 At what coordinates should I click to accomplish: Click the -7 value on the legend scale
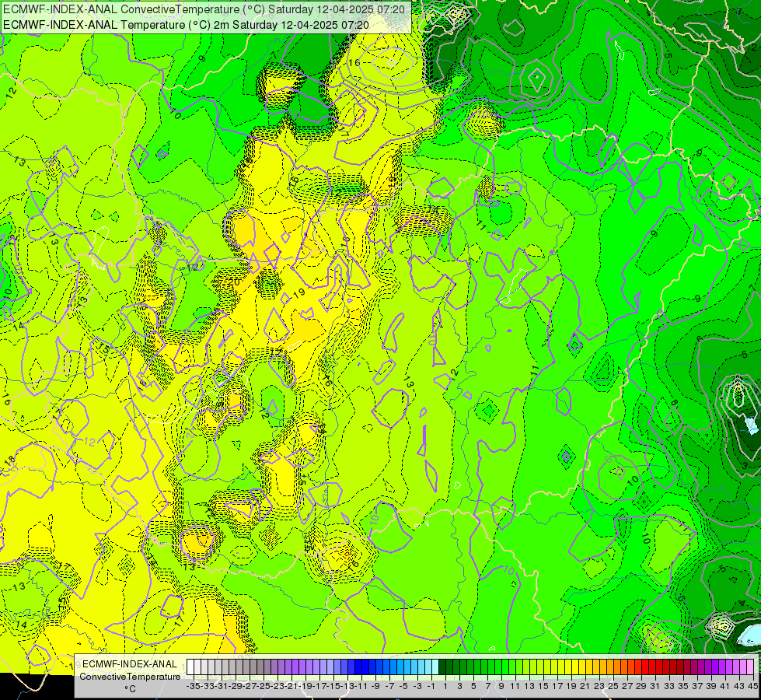pos(389,686)
